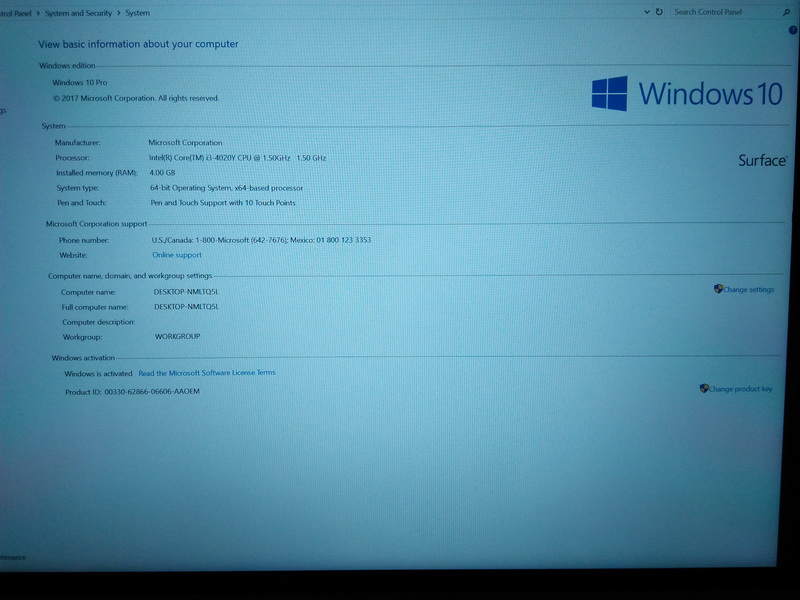Open the blue help question mark icon
Viewport: 800px width, 600px height.
[x=793, y=31]
